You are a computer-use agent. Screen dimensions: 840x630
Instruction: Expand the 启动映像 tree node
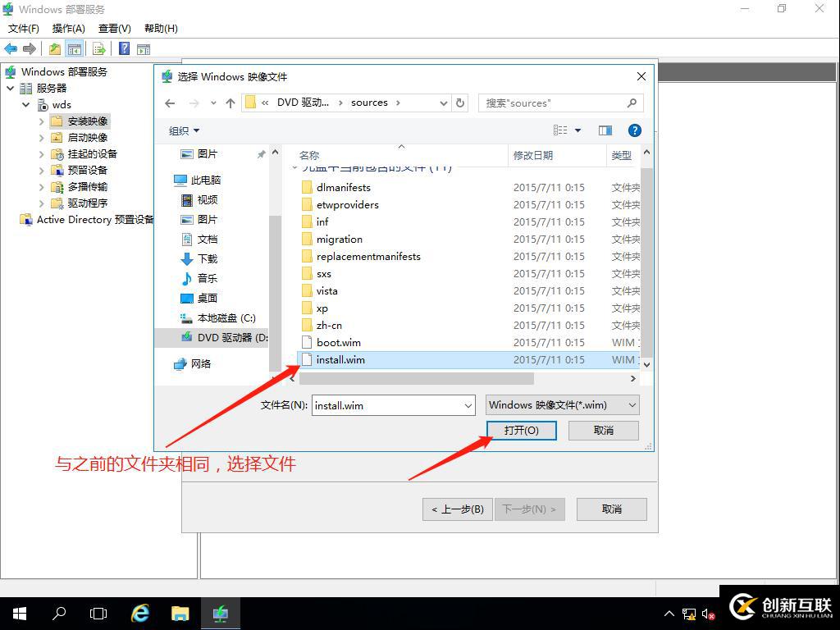tap(41, 137)
